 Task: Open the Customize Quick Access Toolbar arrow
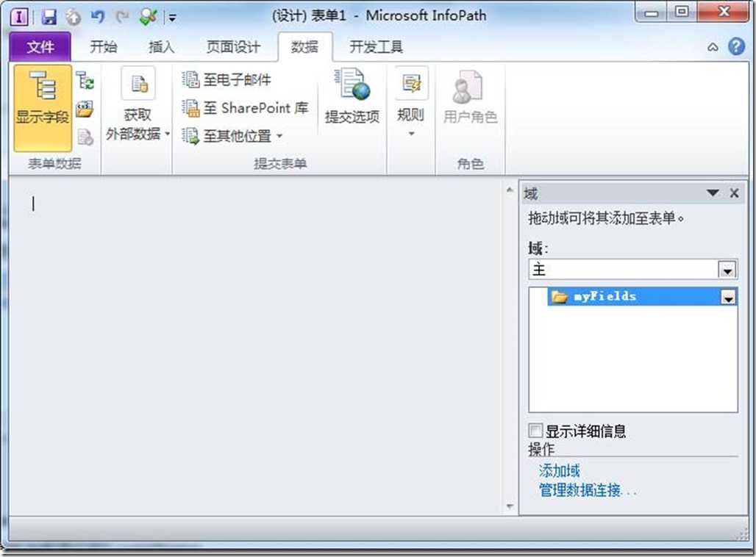pos(172,18)
